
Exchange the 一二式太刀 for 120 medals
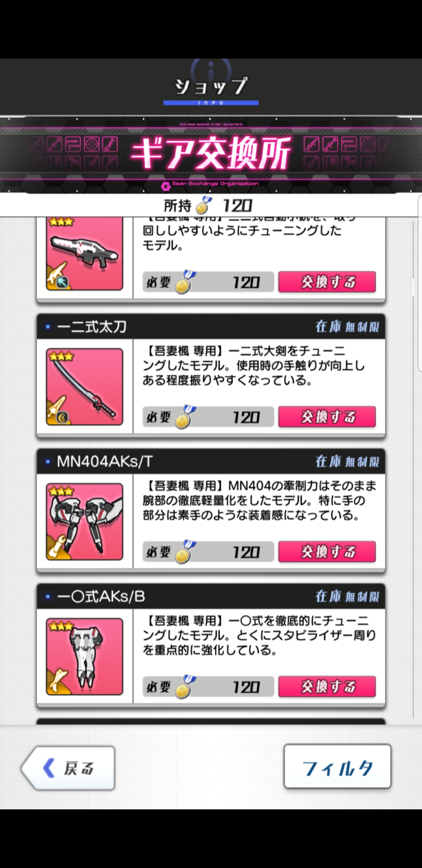point(327,417)
